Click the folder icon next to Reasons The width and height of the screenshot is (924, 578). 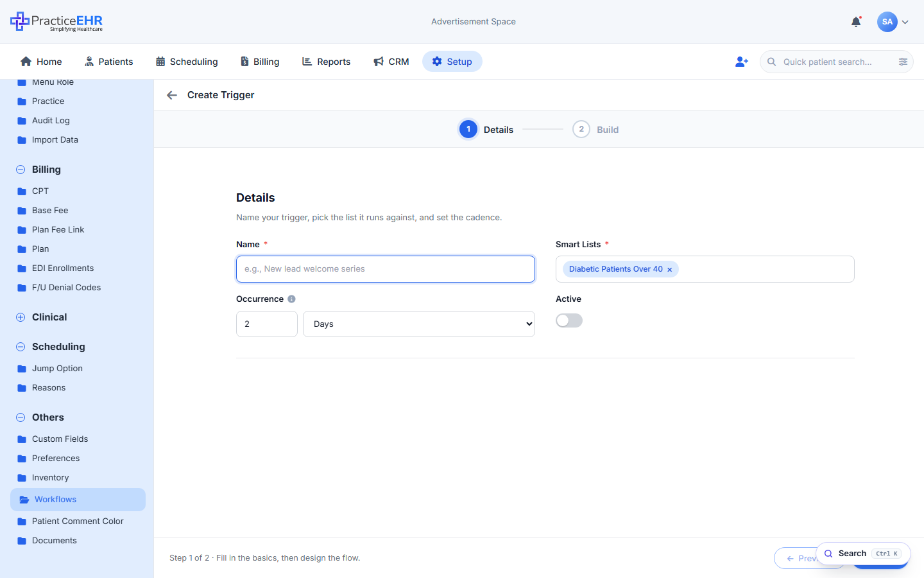point(22,388)
